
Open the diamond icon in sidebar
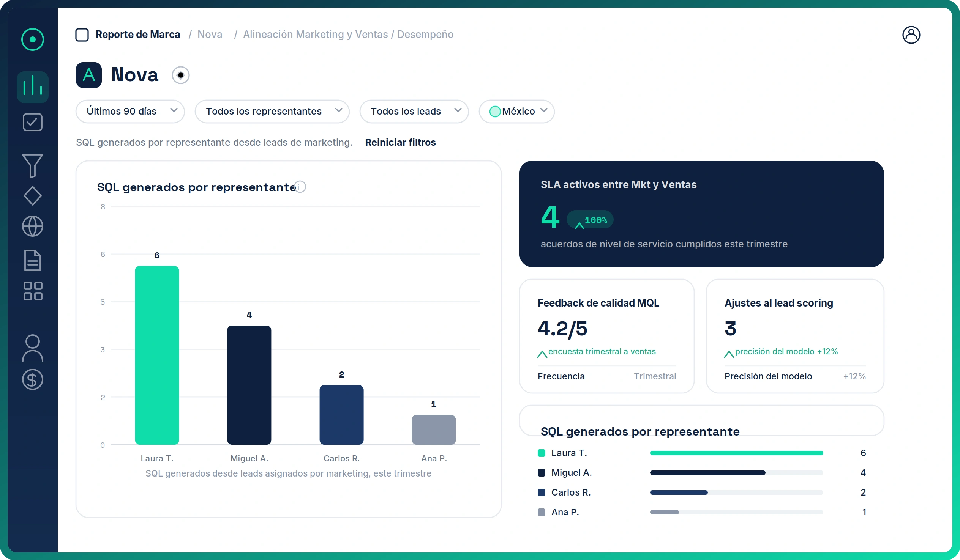(x=32, y=196)
